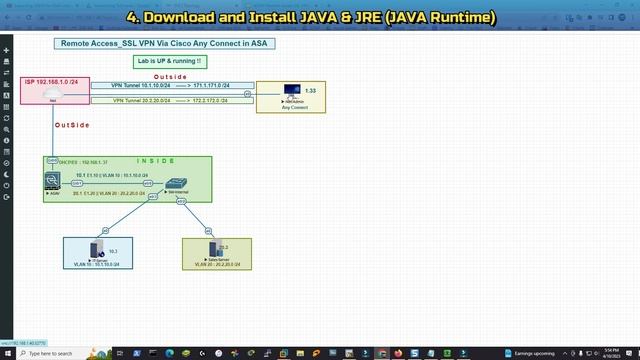Click the power icon to close lab

click(6, 186)
